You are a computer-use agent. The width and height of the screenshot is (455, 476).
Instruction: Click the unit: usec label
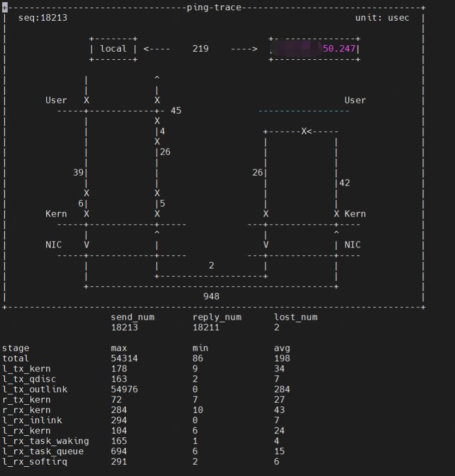[382, 18]
